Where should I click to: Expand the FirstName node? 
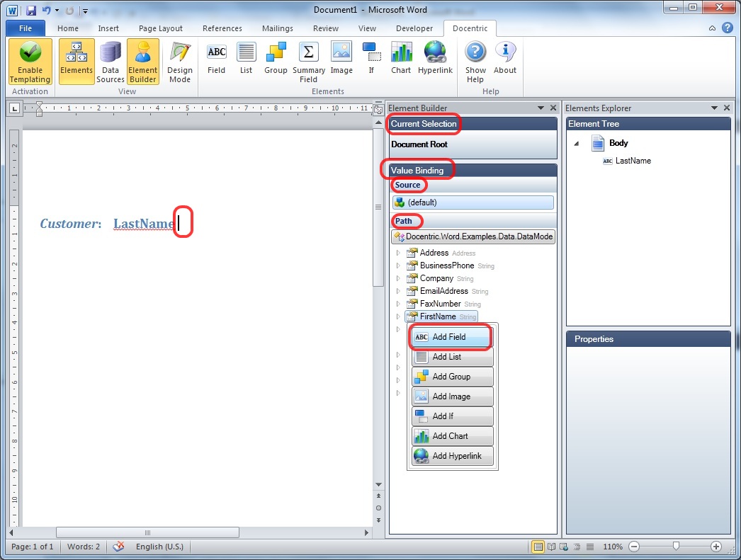point(398,317)
